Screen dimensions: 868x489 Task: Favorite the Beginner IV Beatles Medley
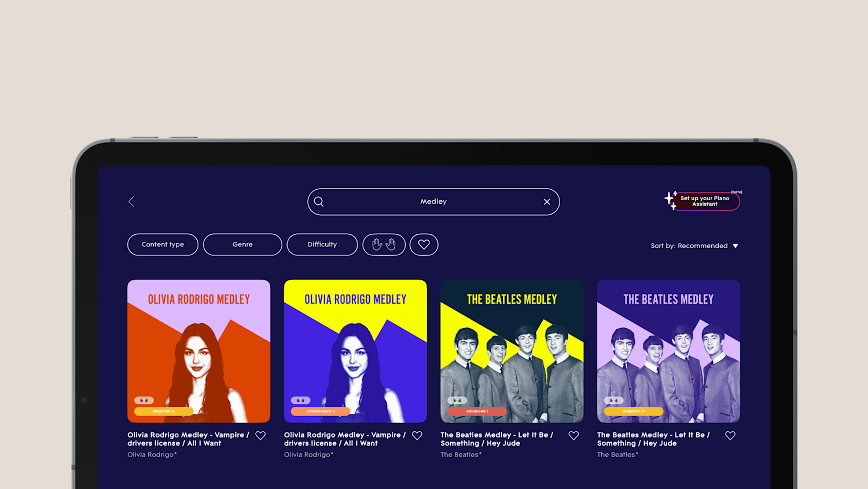[x=730, y=435]
